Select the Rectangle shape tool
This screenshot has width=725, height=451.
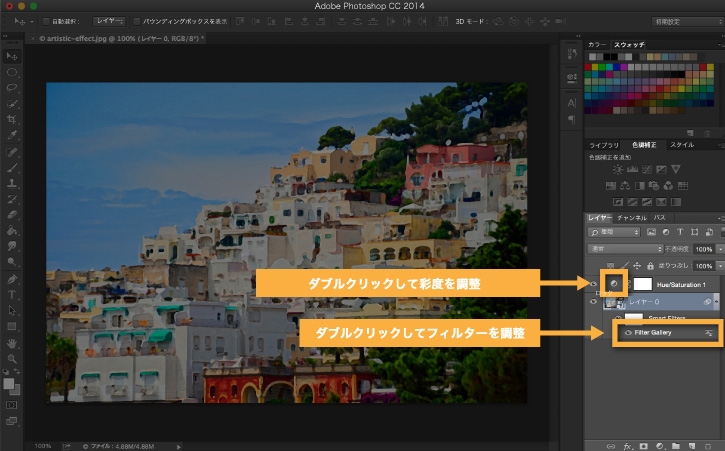coord(12,326)
